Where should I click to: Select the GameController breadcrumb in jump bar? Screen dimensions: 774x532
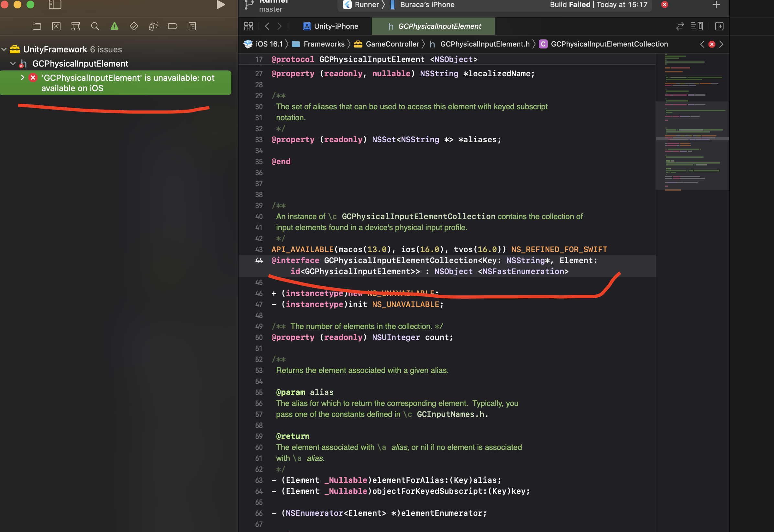392,44
